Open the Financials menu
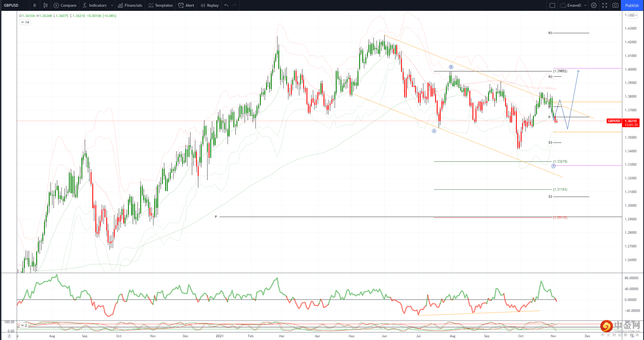The height and width of the screenshot is (340, 644). click(130, 5)
